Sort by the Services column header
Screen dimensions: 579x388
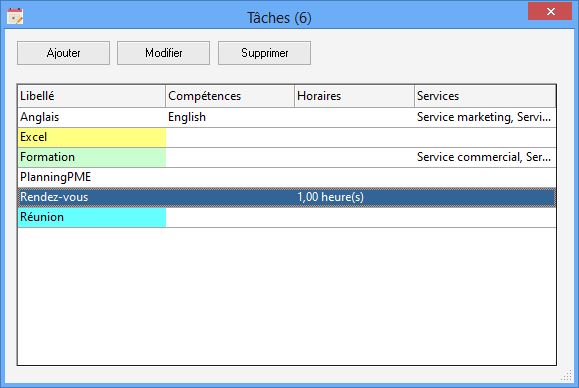(485, 96)
